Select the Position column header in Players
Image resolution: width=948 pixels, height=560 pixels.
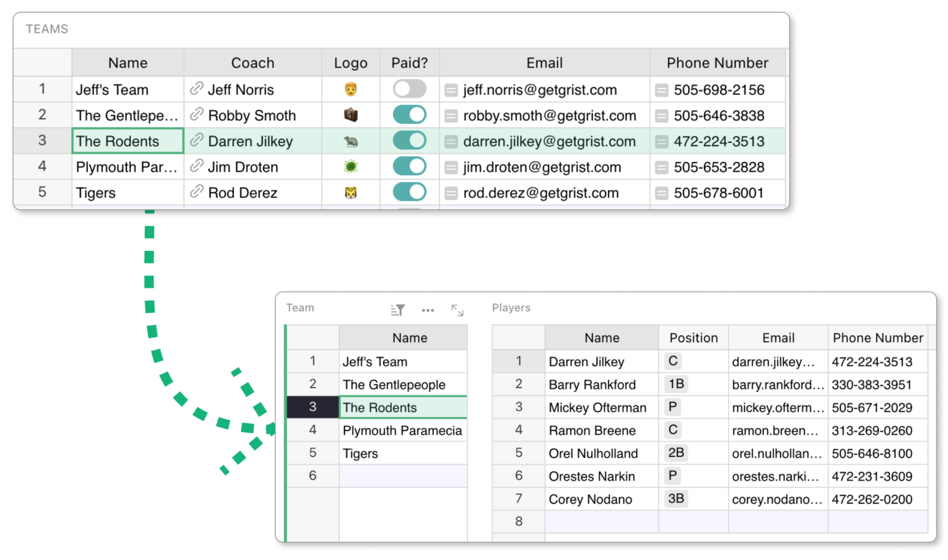click(693, 338)
